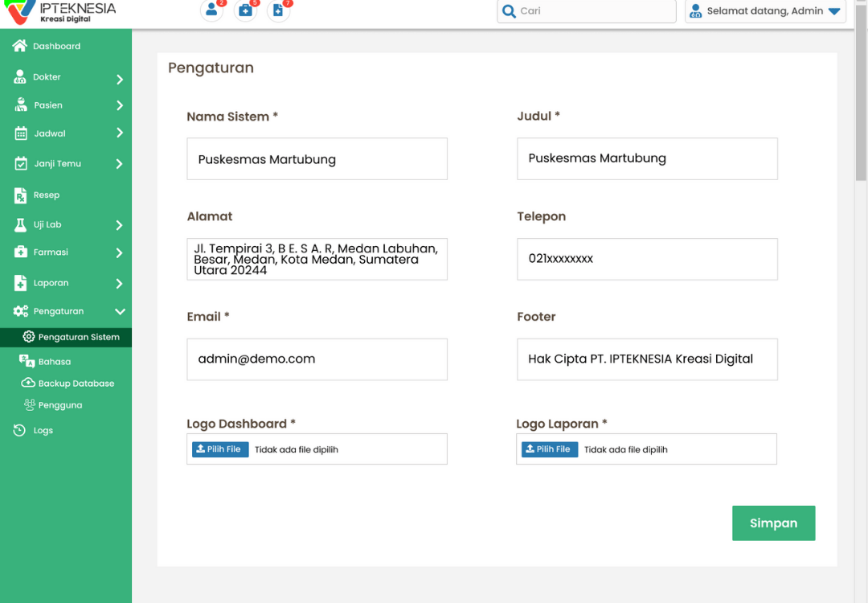Open the medical kit notification icon
The image size is (868, 603).
click(245, 10)
